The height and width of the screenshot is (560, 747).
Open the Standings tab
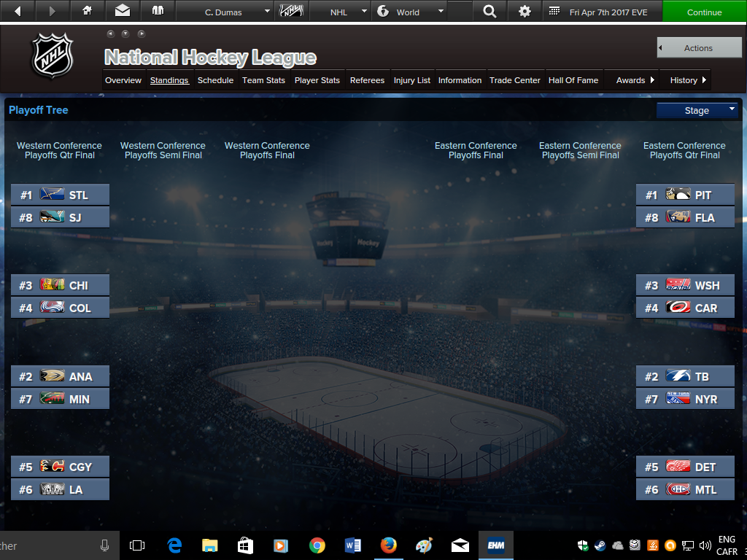[169, 80]
